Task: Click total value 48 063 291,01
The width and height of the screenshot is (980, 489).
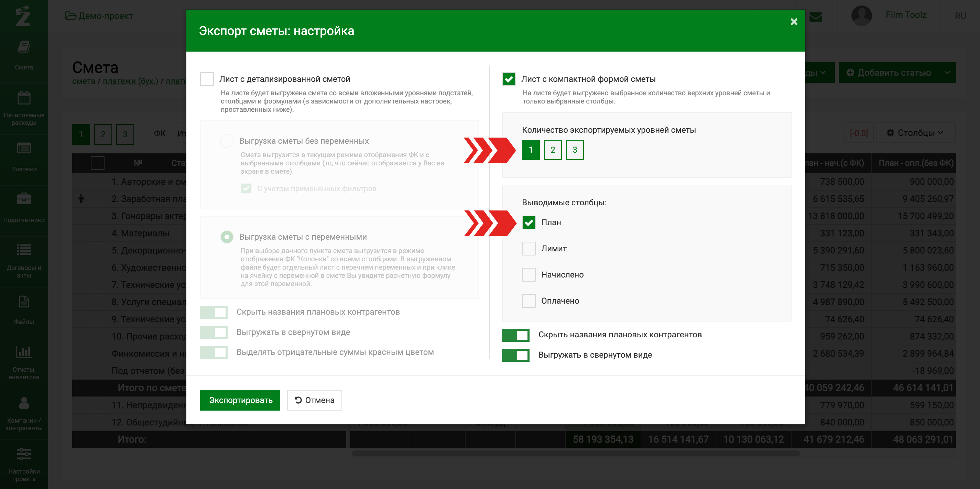Action: (923, 439)
